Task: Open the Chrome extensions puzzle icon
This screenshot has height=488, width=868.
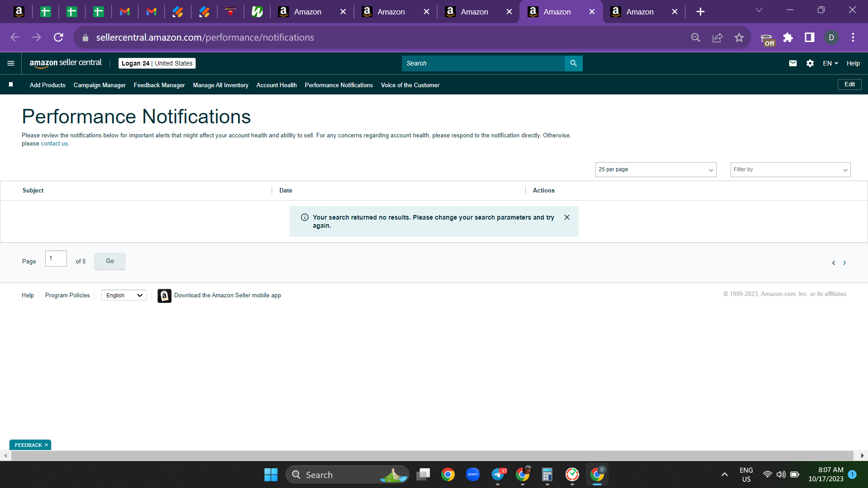Action: point(788,38)
